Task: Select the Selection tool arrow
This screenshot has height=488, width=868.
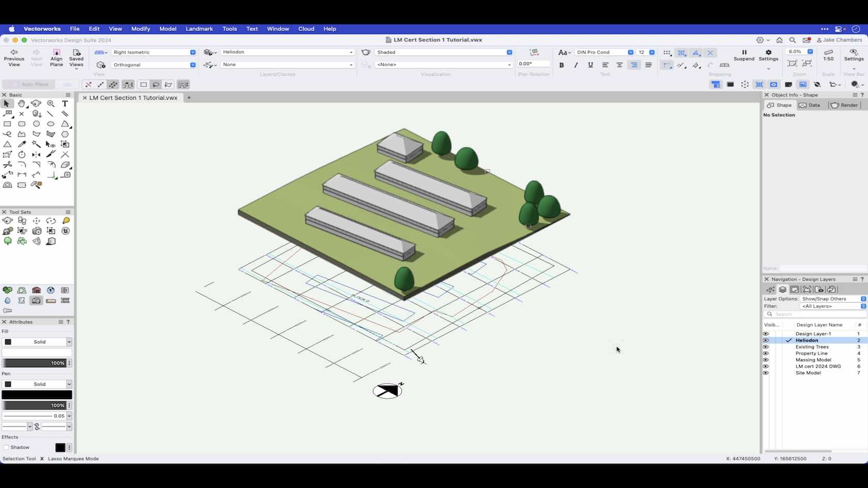Action: coord(7,104)
